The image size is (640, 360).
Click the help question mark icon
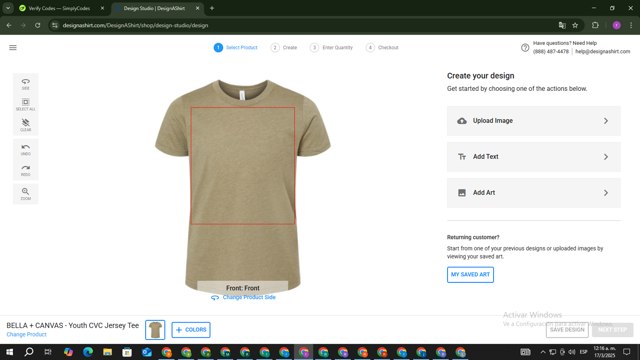pos(525,48)
